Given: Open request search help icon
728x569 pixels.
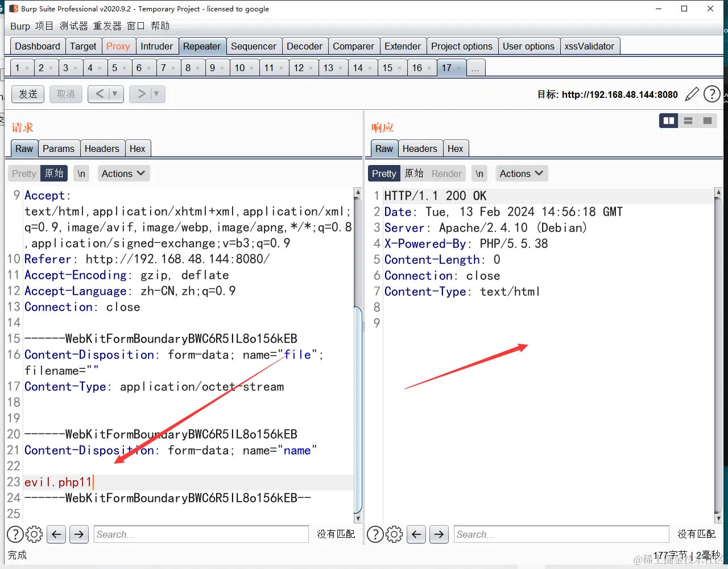Looking at the screenshot, I should pyautogui.click(x=15, y=534).
